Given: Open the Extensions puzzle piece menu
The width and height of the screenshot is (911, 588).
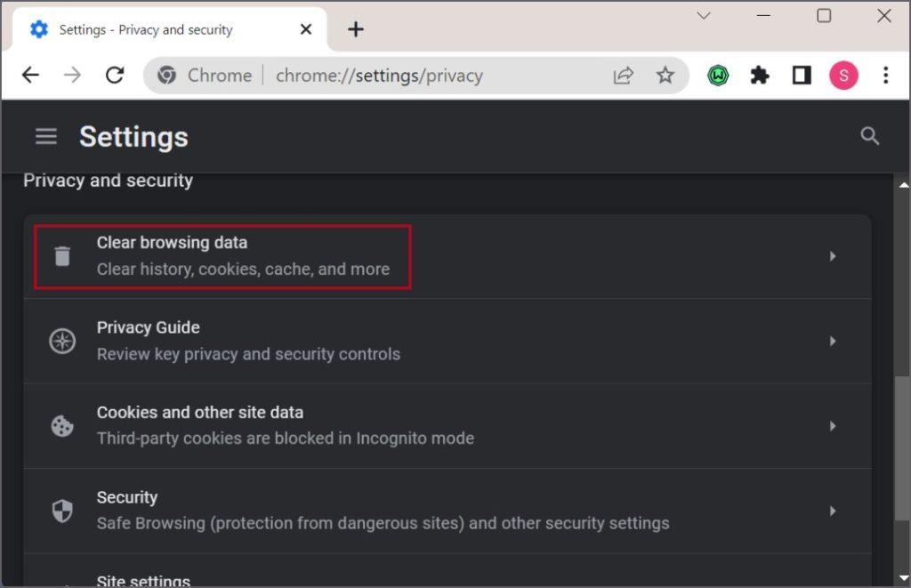Looking at the screenshot, I should [760, 75].
